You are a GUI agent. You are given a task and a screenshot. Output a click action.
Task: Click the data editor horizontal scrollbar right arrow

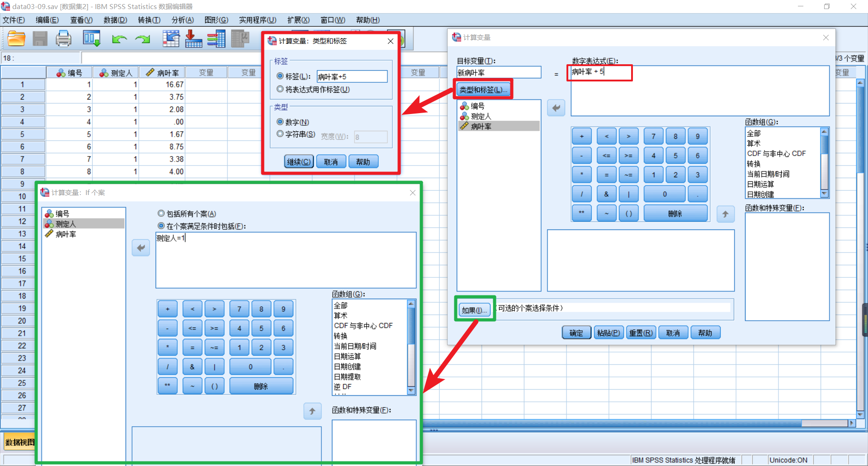[x=852, y=423]
